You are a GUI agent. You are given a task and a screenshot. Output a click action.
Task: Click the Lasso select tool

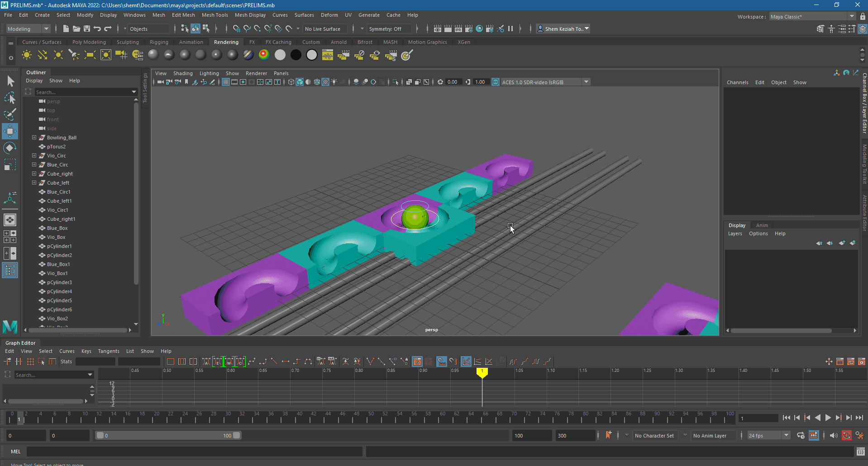click(10, 98)
